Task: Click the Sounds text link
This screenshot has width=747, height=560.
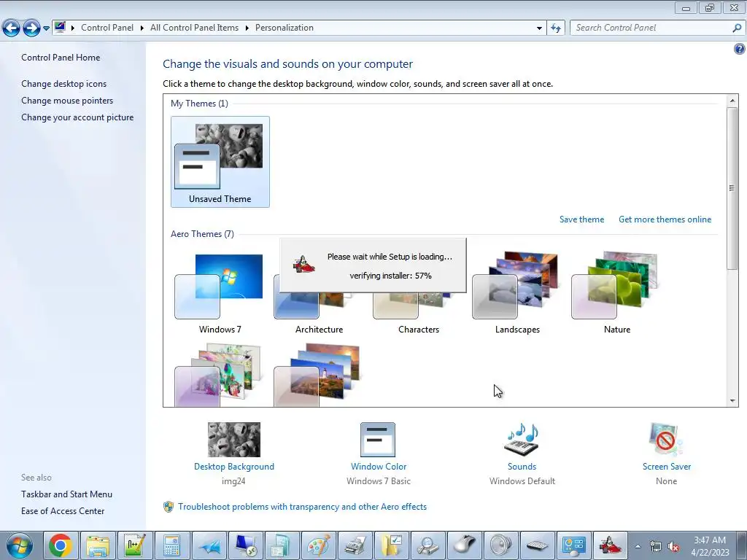Action: 522,467
